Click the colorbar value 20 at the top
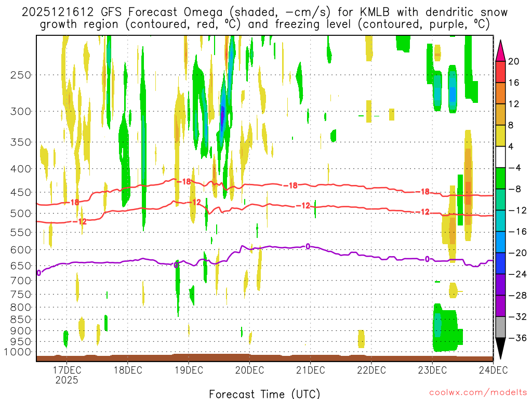This screenshot has height=399, width=532. [x=513, y=61]
